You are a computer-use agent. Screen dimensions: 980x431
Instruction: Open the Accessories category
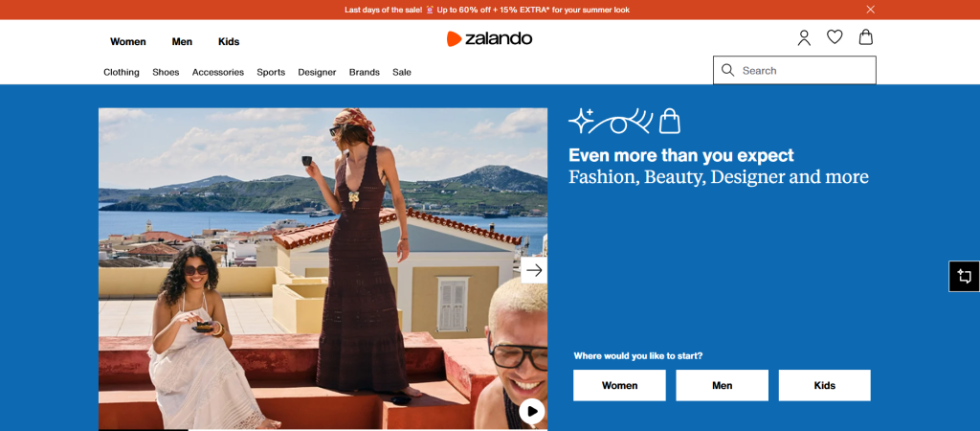pyautogui.click(x=218, y=72)
